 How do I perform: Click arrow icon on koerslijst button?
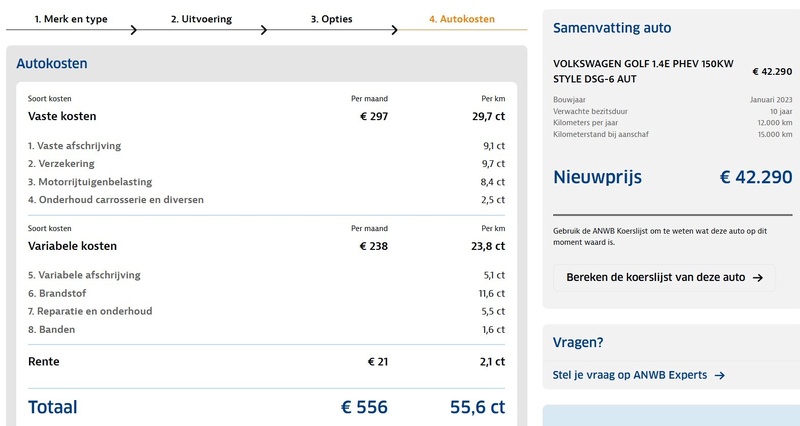(x=758, y=277)
